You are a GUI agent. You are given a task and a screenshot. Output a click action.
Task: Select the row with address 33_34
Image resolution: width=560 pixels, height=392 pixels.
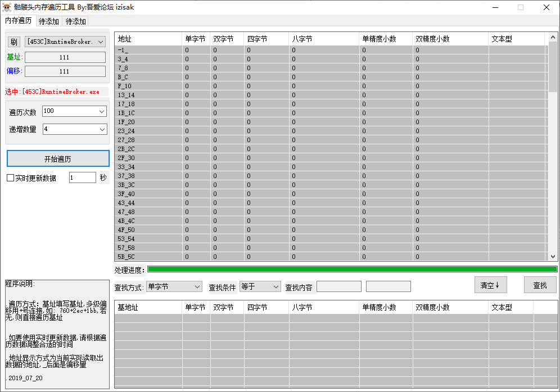pyautogui.click(x=331, y=167)
